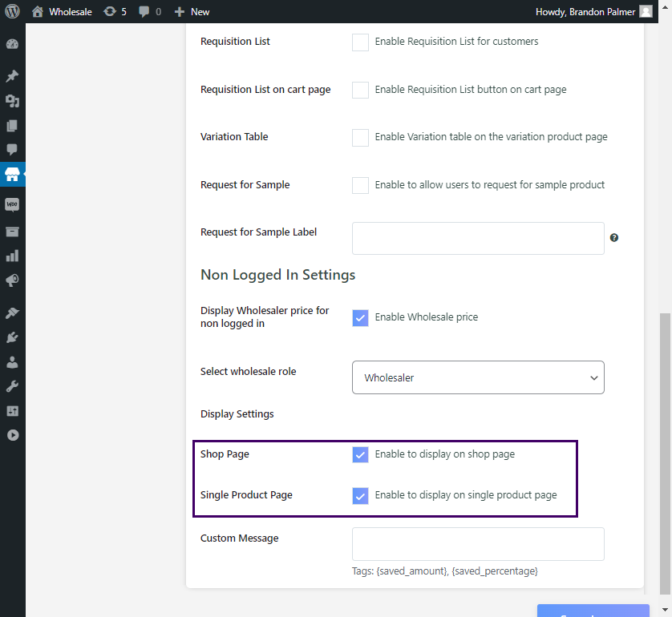The image size is (672, 617).
Task: Open the active Wholesale store icon in sidebar
Action: [12, 174]
